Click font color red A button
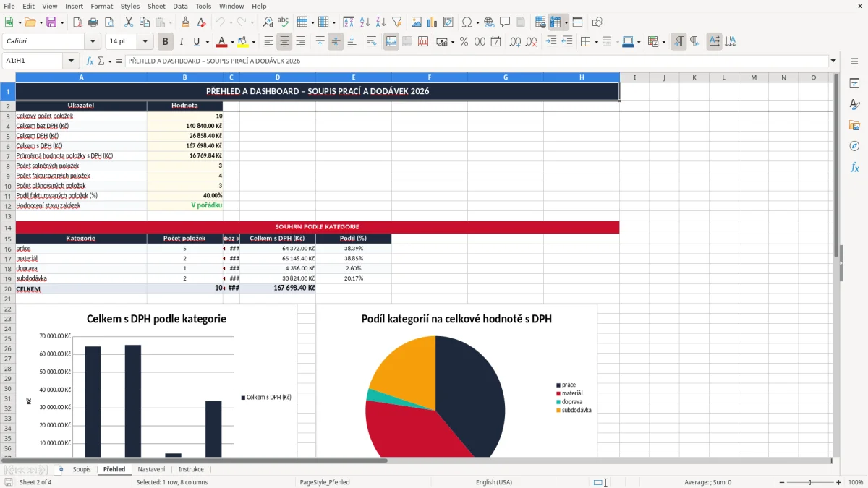The height and width of the screenshot is (488, 868). pyautogui.click(x=221, y=41)
